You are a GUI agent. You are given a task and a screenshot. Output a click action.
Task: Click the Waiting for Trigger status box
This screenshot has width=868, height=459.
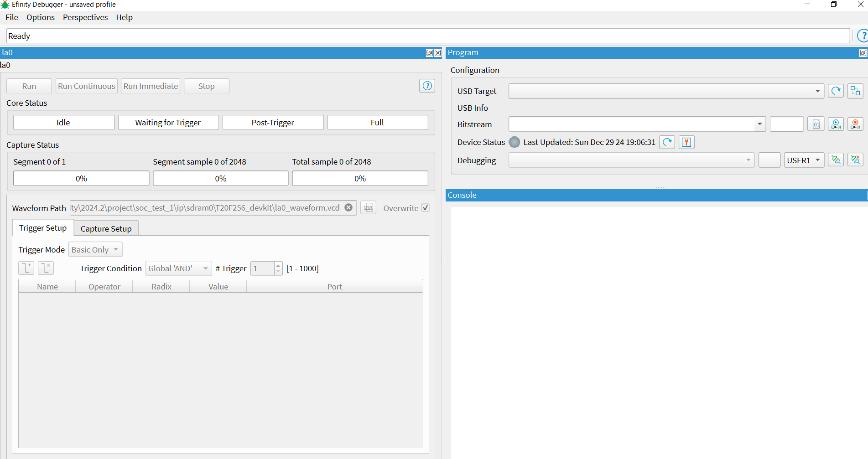pyautogui.click(x=168, y=122)
